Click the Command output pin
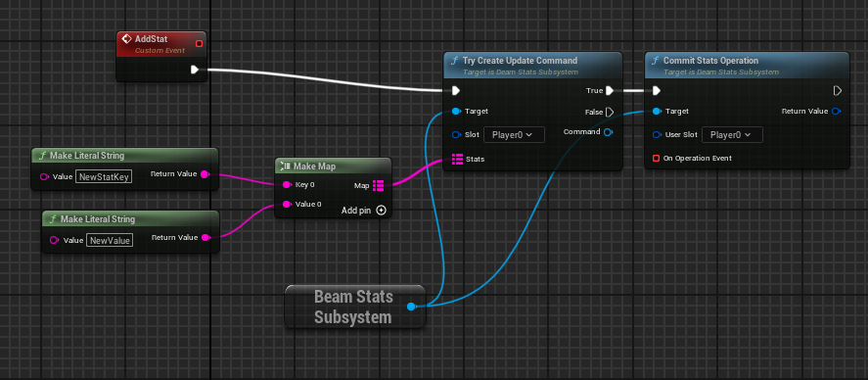The height and width of the screenshot is (380, 868). 608,132
